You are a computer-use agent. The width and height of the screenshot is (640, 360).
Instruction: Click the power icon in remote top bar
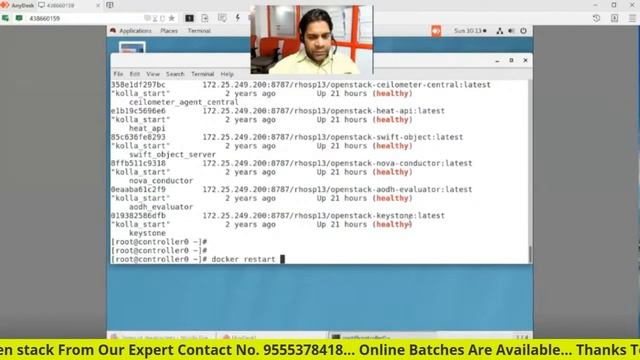pyautogui.click(x=523, y=31)
